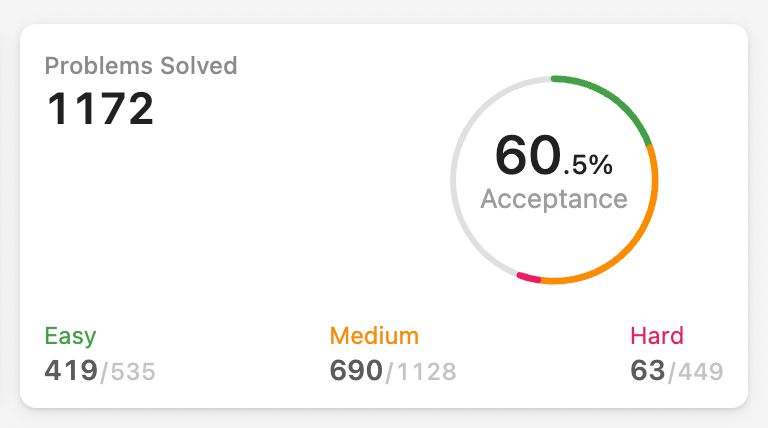Click the /449 hard total

[696, 372]
